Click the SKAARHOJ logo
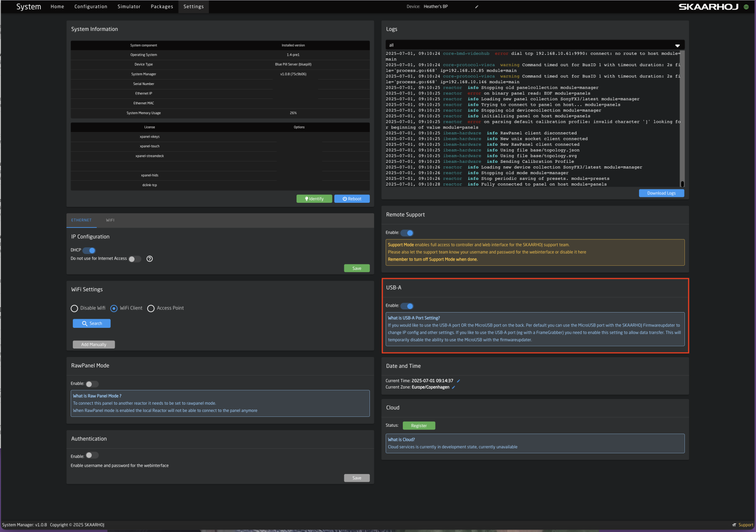 [x=708, y=7]
